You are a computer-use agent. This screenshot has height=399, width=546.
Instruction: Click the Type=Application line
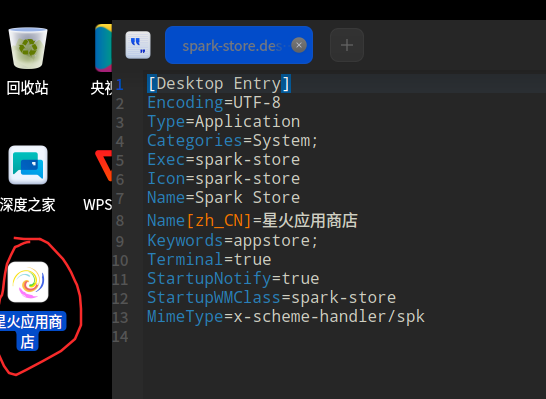tap(223, 122)
